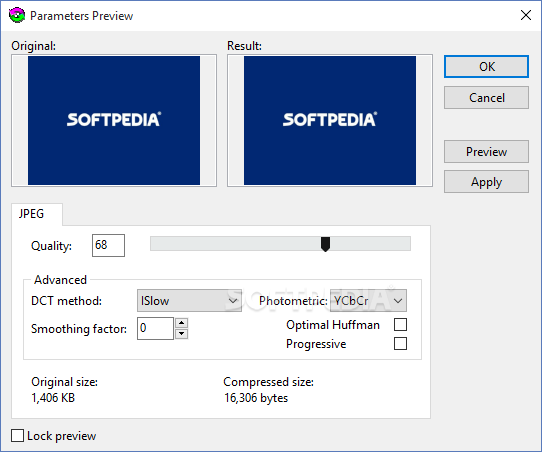Open the DCT method dropdown

click(x=189, y=301)
